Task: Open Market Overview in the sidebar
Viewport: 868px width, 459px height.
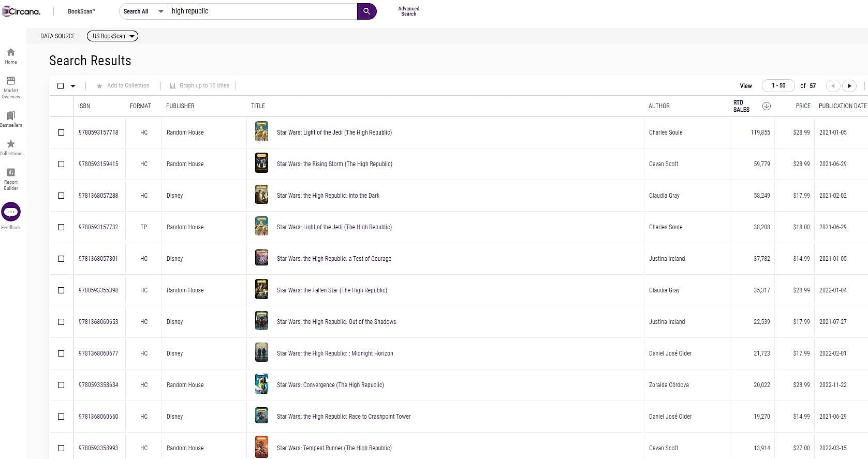Action: tap(11, 86)
